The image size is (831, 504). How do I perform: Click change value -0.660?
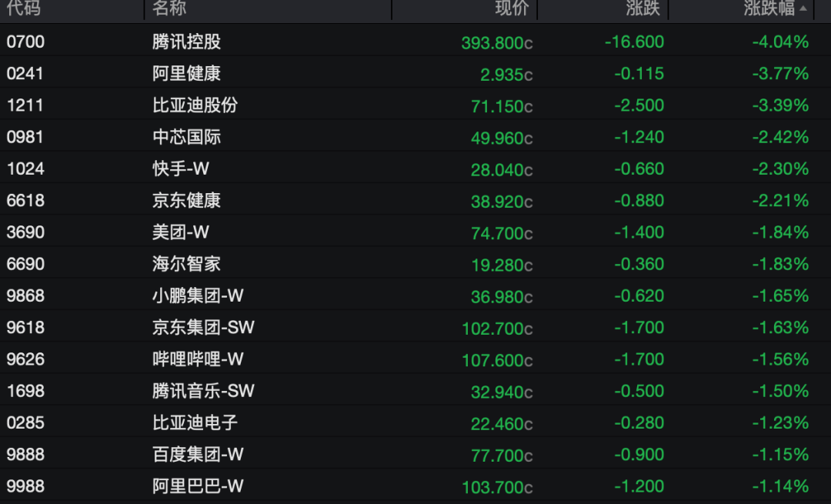639,169
